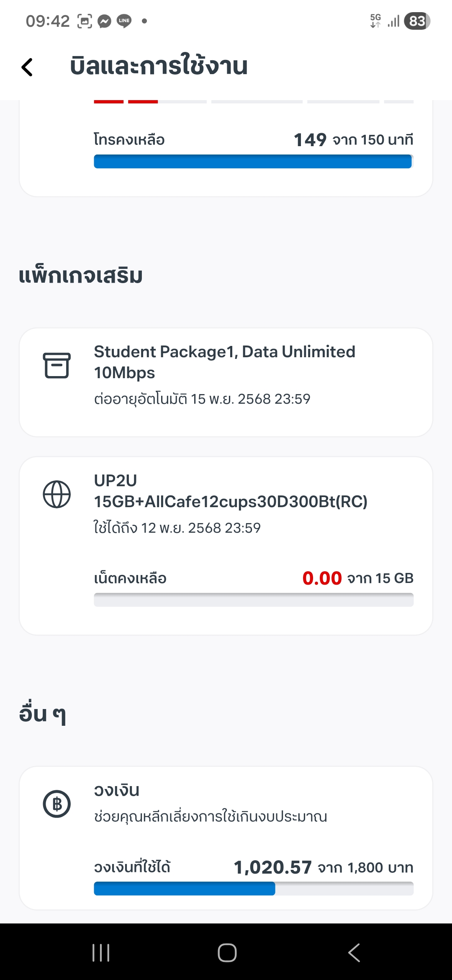The height and width of the screenshot is (980, 452).
Task: Tap the Messenger notification icon in status bar
Action: point(104,21)
